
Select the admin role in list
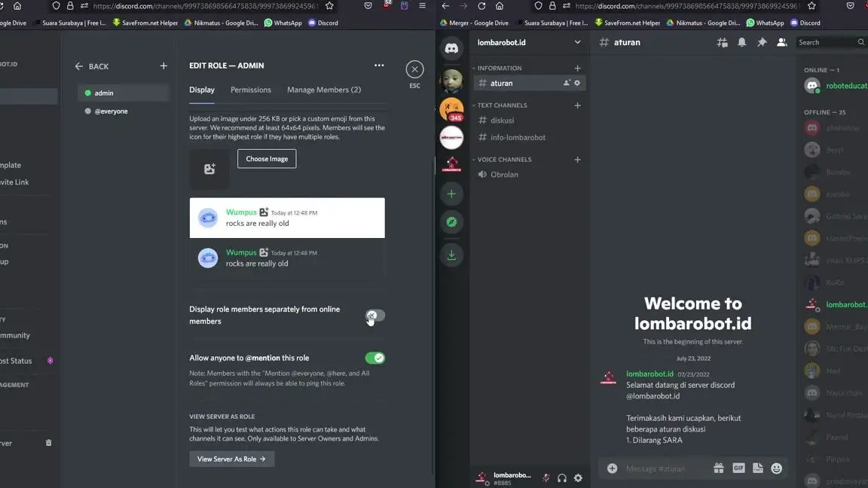(x=123, y=93)
